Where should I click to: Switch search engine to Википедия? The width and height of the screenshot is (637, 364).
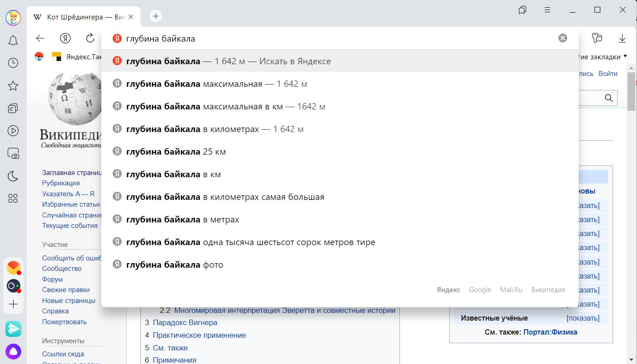[x=548, y=290]
